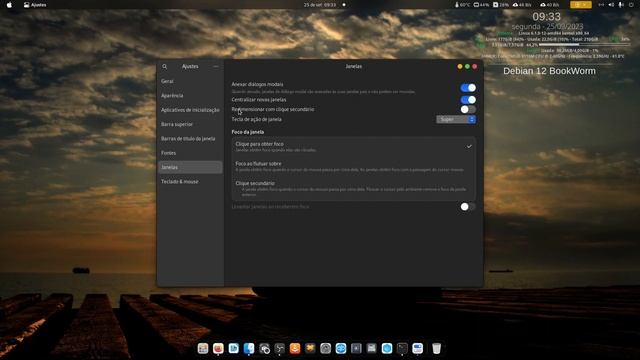The height and width of the screenshot is (360, 640).
Task: Turn off Centralizar novas janelas switch
Action: point(468,100)
